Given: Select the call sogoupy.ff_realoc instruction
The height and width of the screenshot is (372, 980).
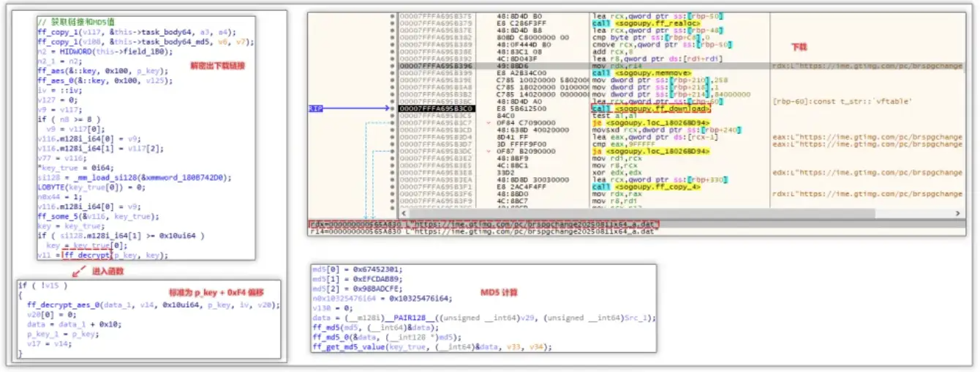Looking at the screenshot, I should tap(629, 23).
